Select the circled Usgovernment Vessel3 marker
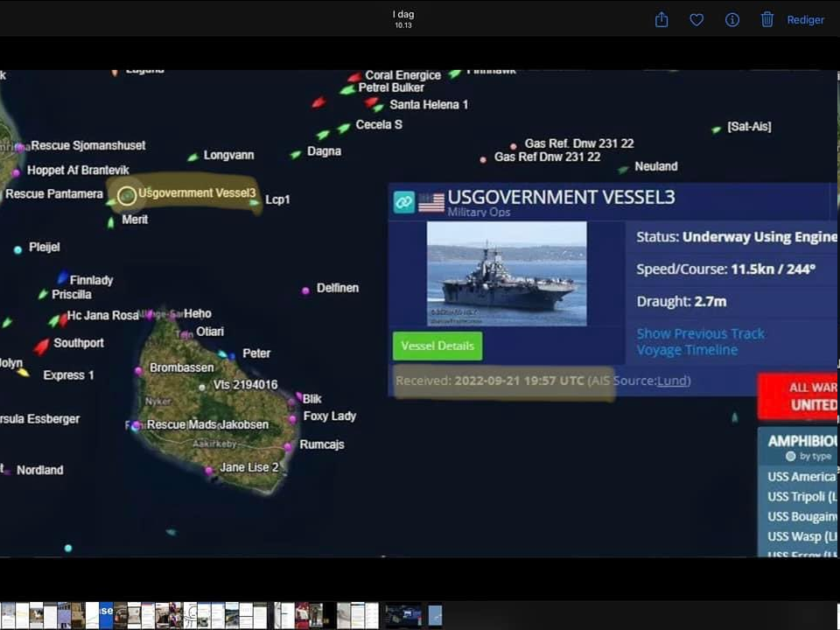The height and width of the screenshot is (630, 840). [x=127, y=196]
